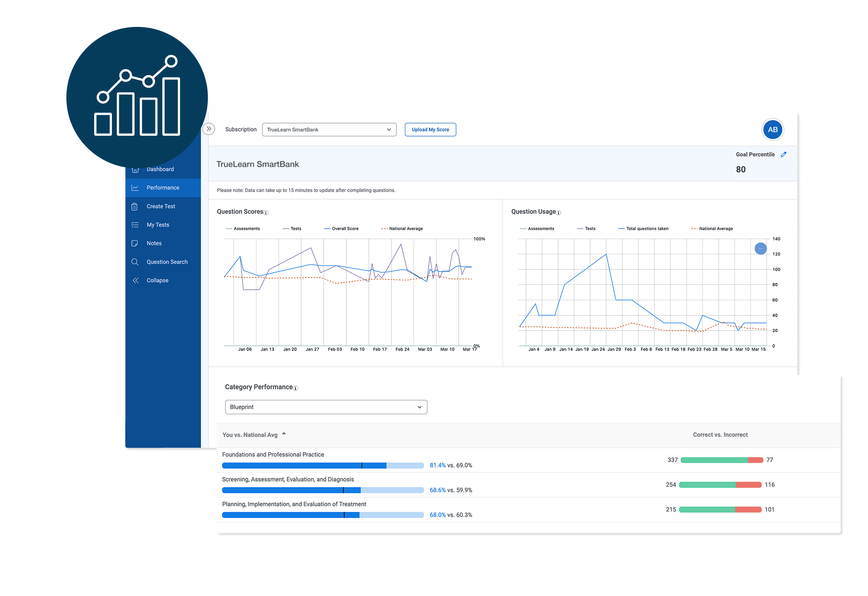Toggle Assessments legend in Question Usage chart

[537, 229]
